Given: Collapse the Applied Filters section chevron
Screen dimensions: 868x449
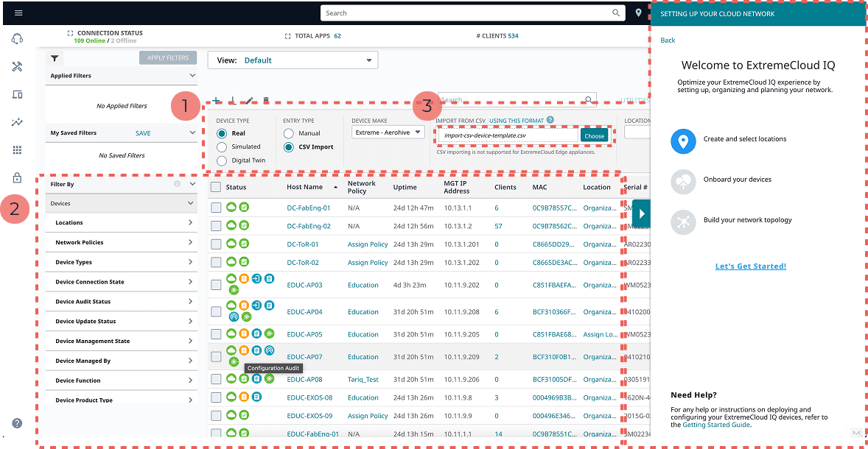Looking at the screenshot, I should point(192,75).
